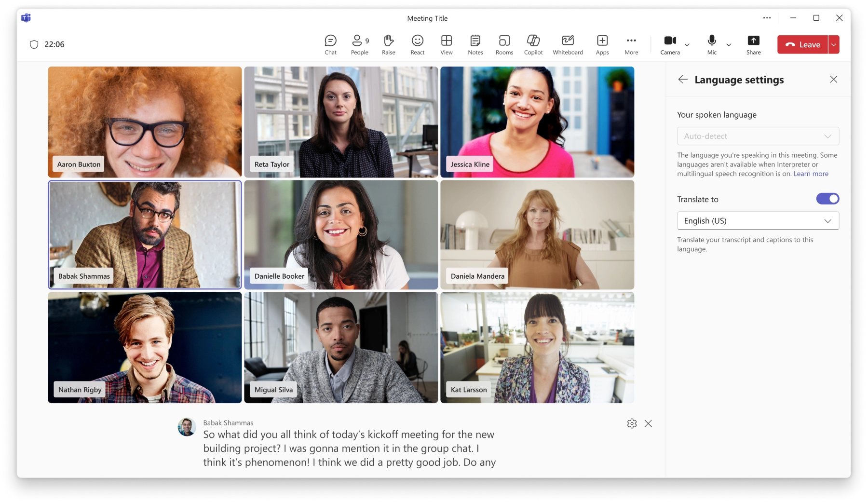Change the English (US) translation language
The height and width of the screenshot is (503, 868).
(x=758, y=220)
